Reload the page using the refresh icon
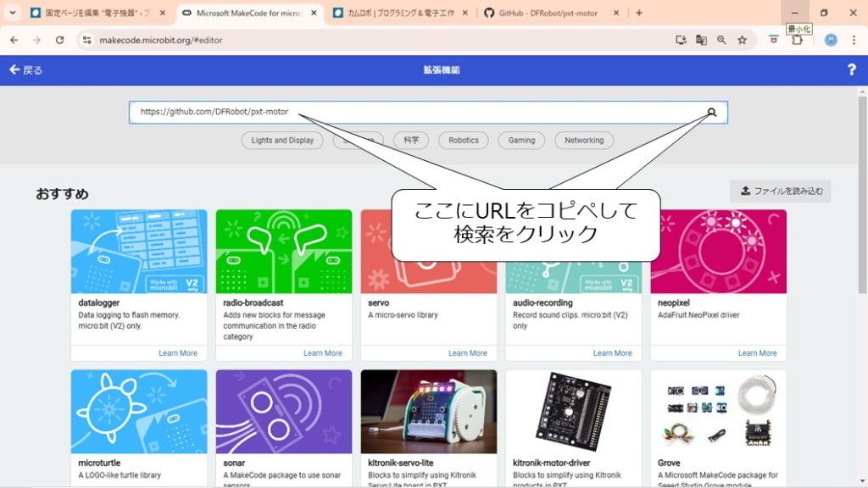Image resolution: width=868 pixels, height=488 pixels. point(59,40)
